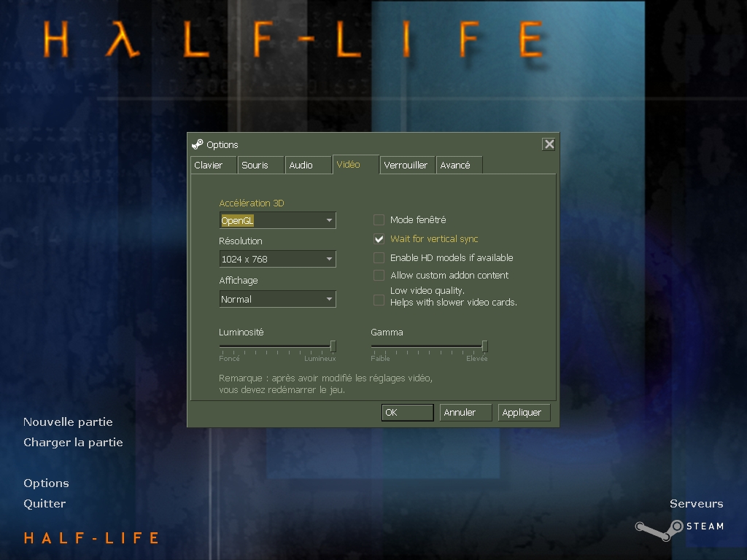Start a Nouvelle partie from main menu

point(68,422)
